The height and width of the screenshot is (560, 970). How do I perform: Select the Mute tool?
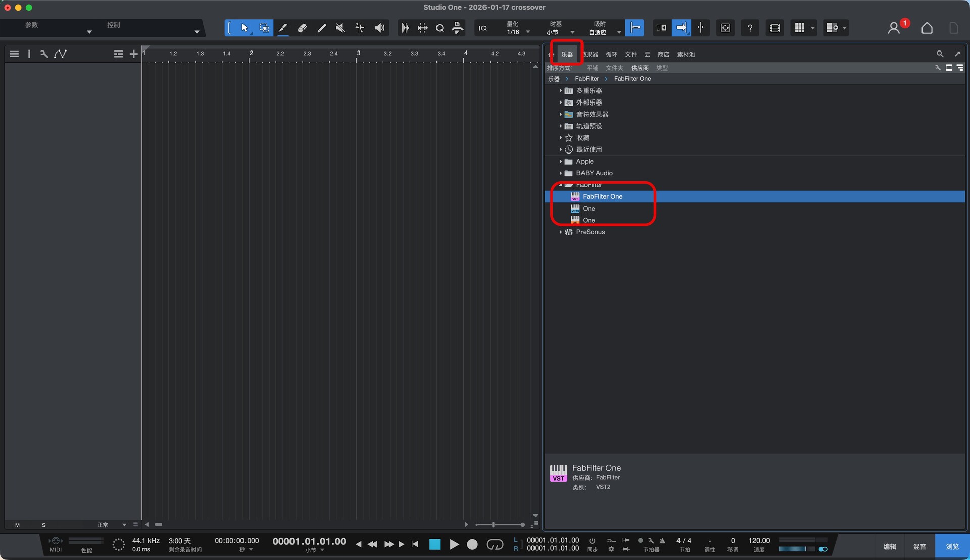pos(341,28)
